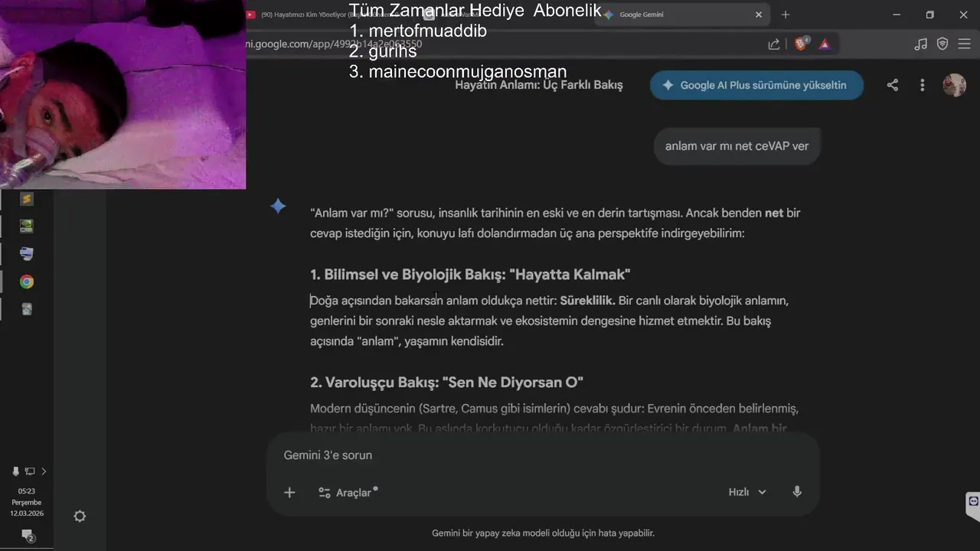Open the notification center with the 2 badge

tap(27, 535)
